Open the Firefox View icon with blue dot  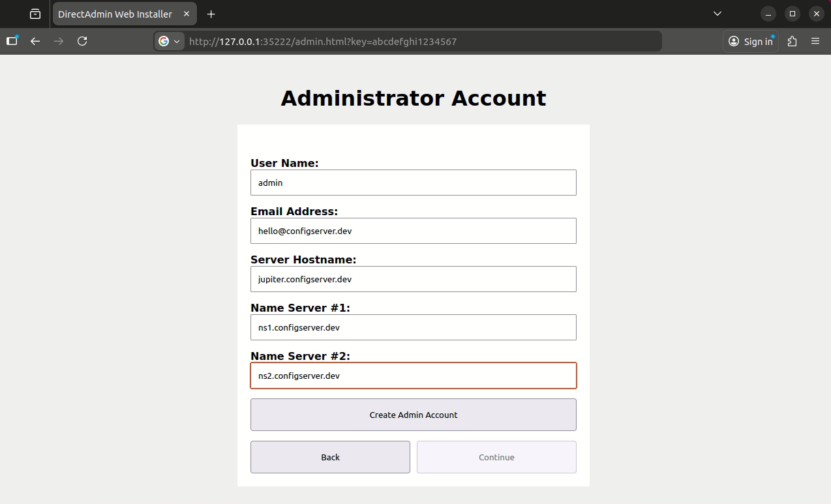(x=11, y=41)
